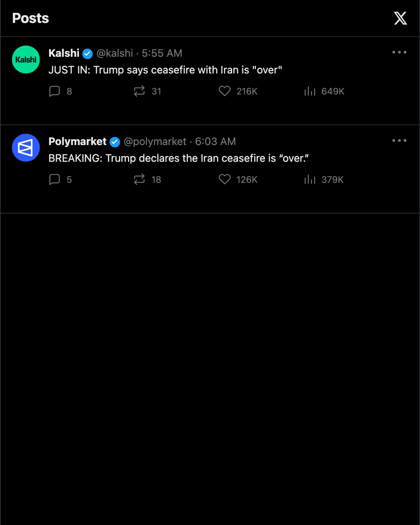The height and width of the screenshot is (525, 420).
Task: View analytics of the Polymarket post
Action: click(324, 179)
